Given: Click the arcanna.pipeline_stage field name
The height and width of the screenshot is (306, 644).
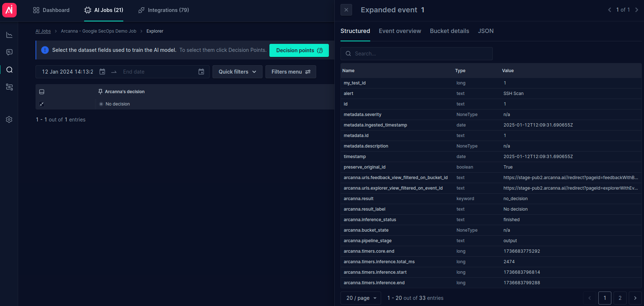Looking at the screenshot, I should point(368,241).
